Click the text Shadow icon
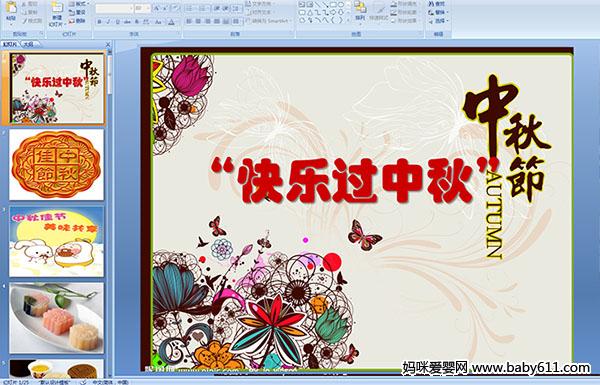The image size is (600, 385). tap(137, 22)
